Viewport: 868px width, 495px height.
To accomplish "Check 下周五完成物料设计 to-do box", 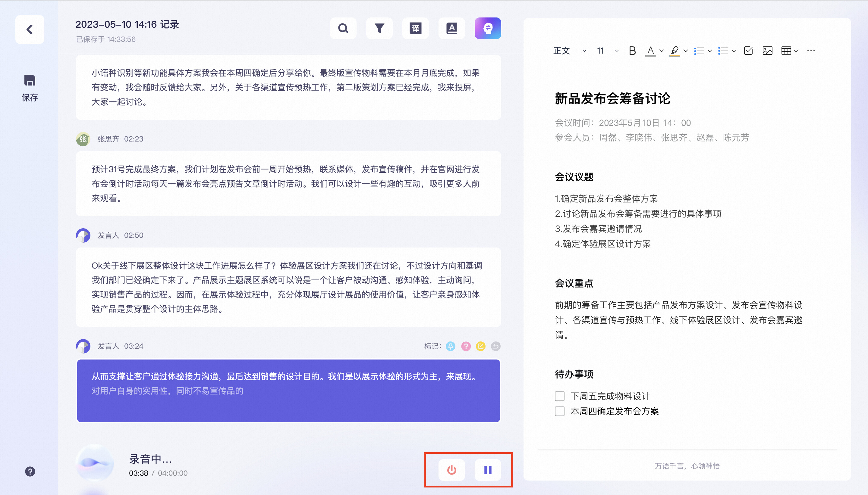I will pos(560,396).
